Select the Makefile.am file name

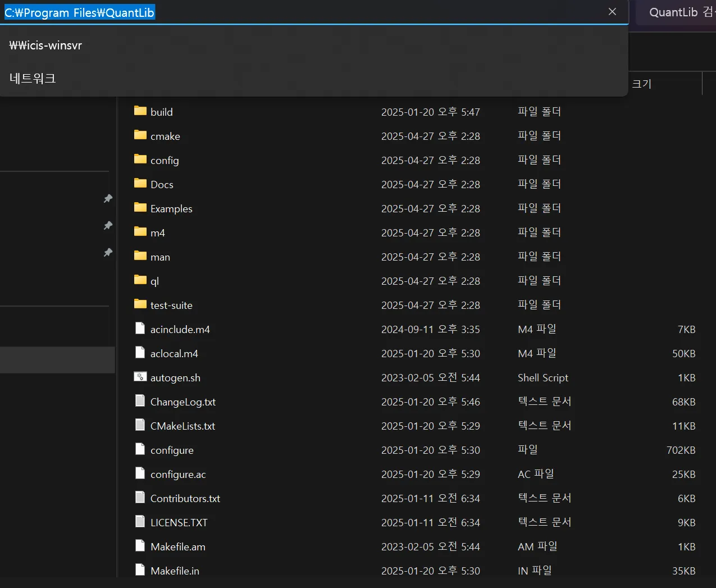[178, 546]
